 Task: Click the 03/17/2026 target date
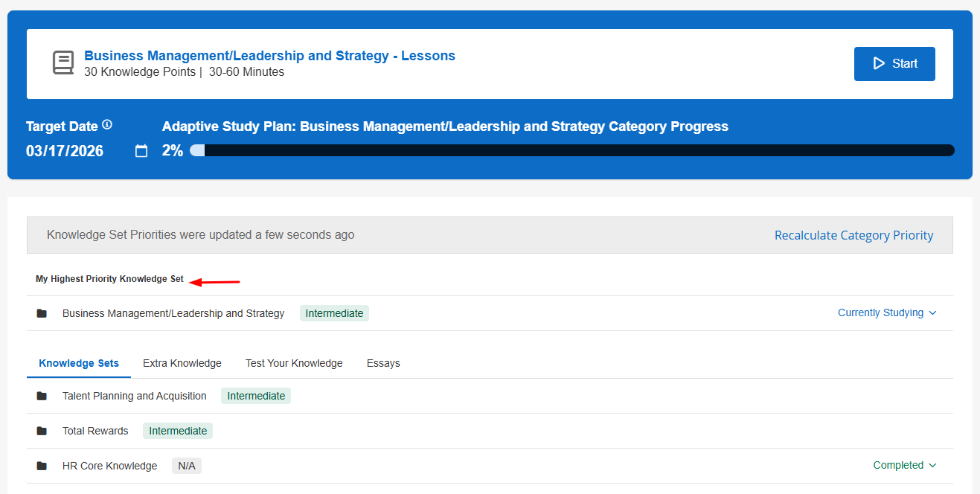65,151
